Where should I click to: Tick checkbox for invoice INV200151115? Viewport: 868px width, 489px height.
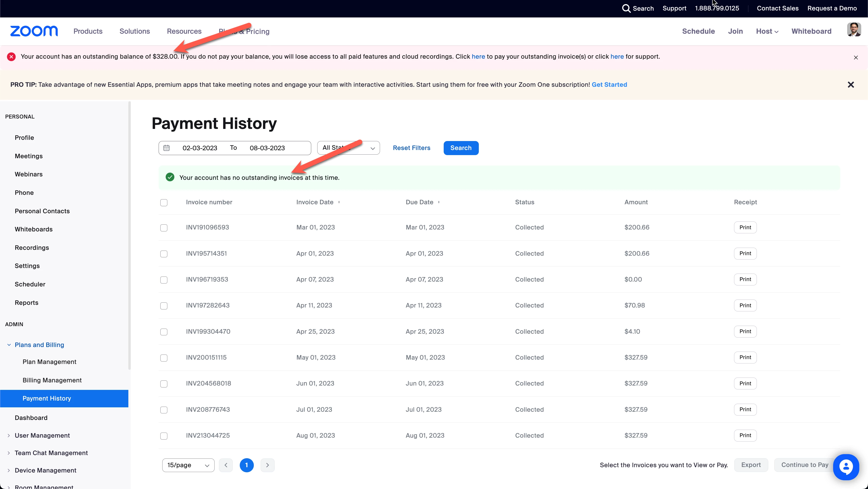(x=164, y=358)
